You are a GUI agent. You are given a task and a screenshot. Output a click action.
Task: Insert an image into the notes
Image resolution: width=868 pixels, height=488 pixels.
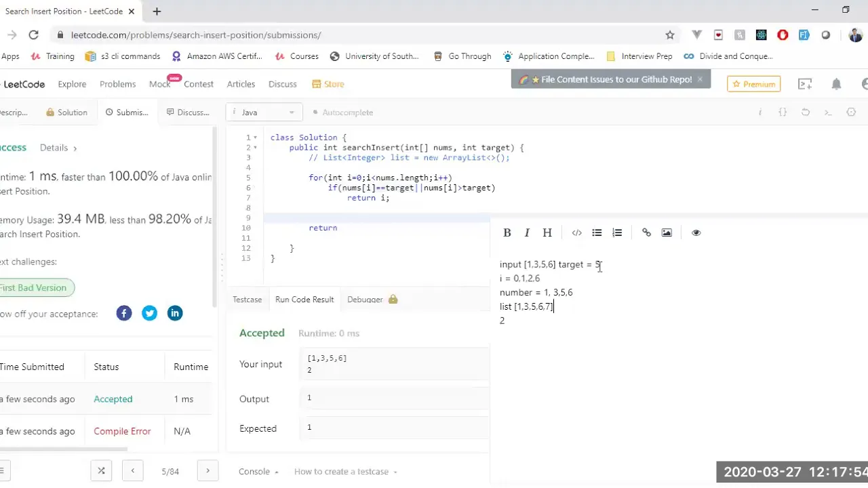point(667,232)
